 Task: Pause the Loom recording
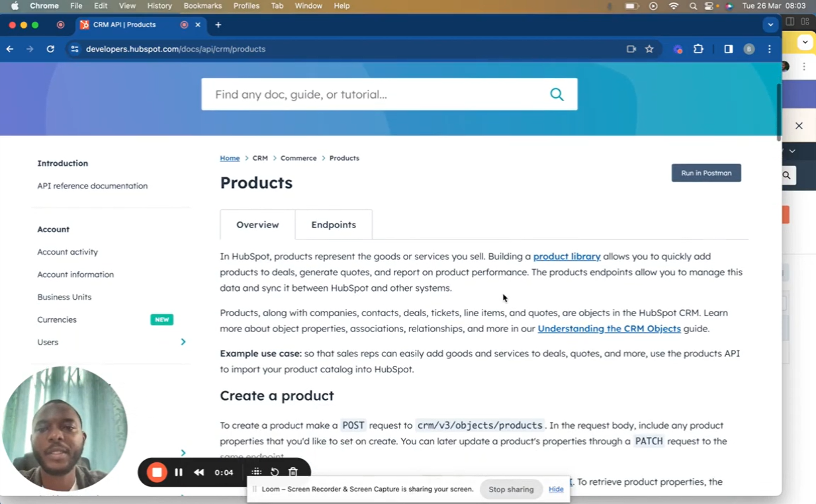[x=179, y=472]
